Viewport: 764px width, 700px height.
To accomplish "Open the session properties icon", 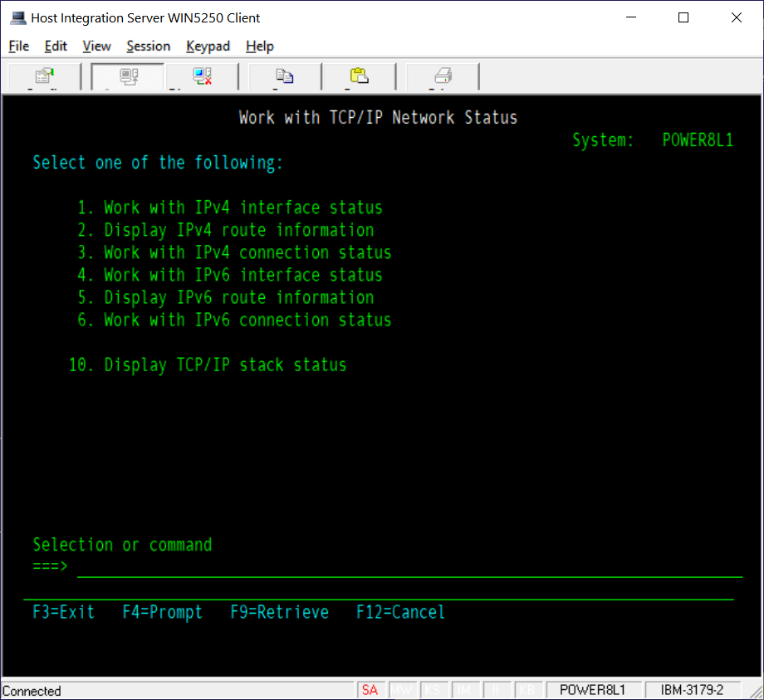I will [x=43, y=76].
